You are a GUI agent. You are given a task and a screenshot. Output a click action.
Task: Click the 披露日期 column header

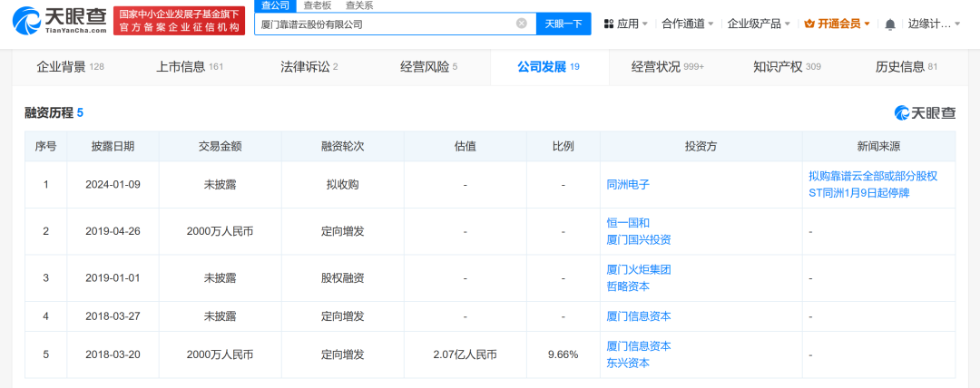click(113, 146)
